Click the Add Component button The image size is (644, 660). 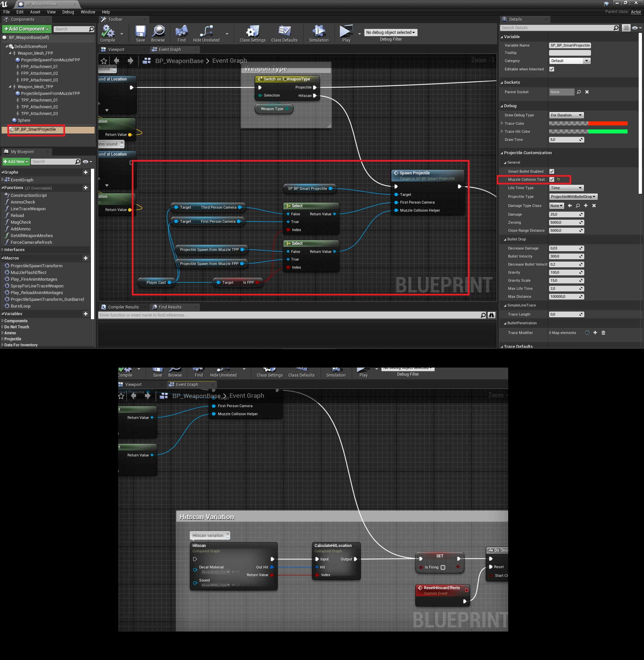[x=27, y=29]
